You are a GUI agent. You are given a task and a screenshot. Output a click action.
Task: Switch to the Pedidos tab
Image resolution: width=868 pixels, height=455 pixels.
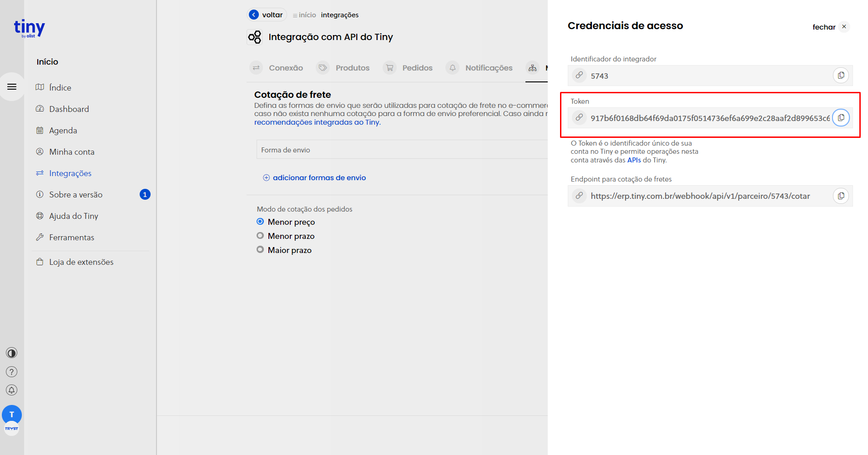tap(408, 68)
